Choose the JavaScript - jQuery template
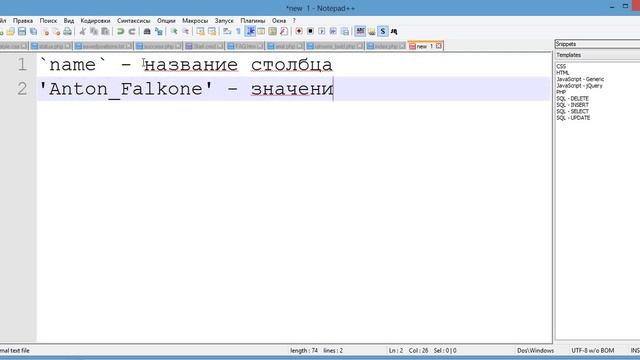Image resolution: width=640 pixels, height=360 pixels. click(x=579, y=86)
